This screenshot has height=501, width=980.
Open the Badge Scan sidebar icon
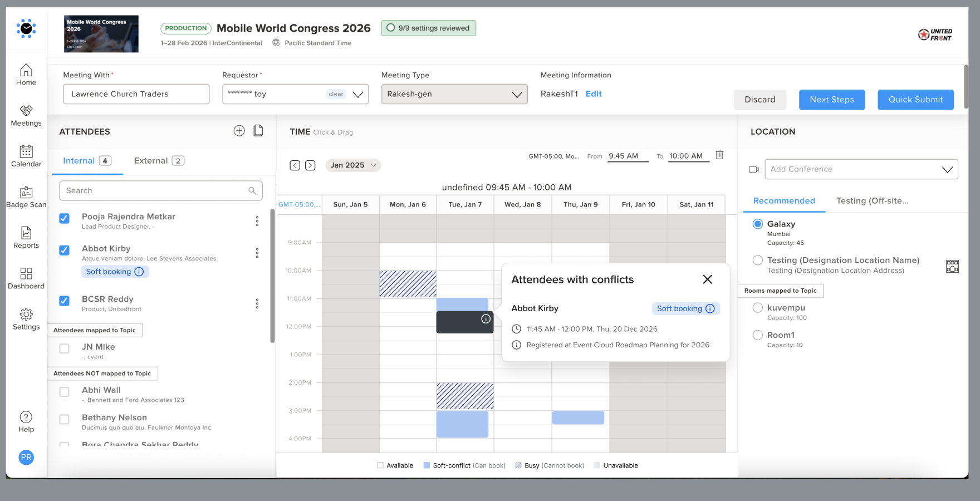click(x=26, y=197)
